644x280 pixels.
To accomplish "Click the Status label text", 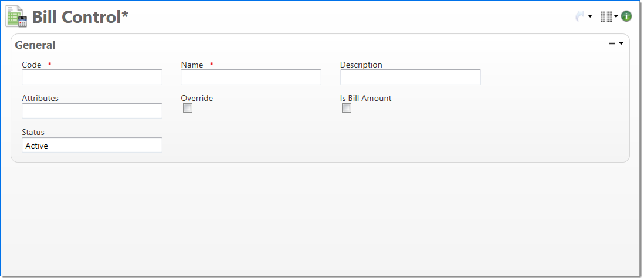I will coord(33,132).
